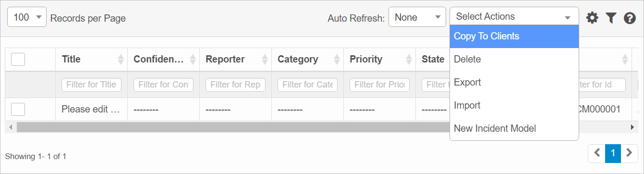Tick the select-all checkbox in header
The width and height of the screenshot is (644, 174).
coord(18,59)
